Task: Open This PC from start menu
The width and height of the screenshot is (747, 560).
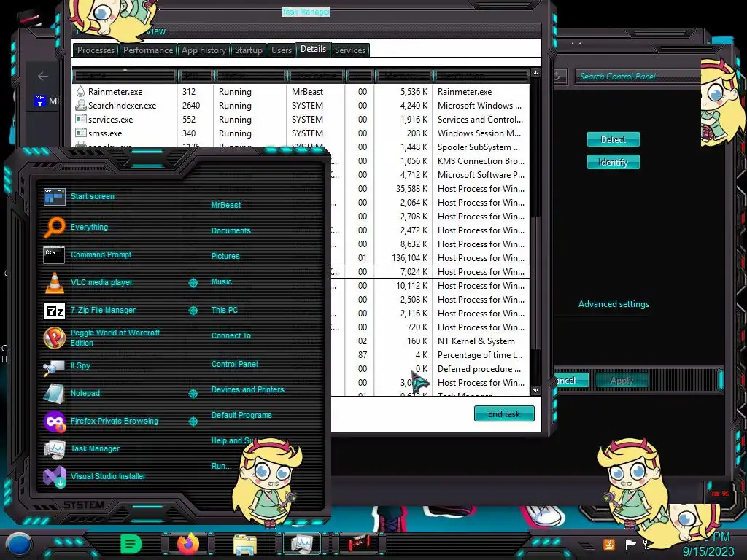Action: tap(225, 310)
